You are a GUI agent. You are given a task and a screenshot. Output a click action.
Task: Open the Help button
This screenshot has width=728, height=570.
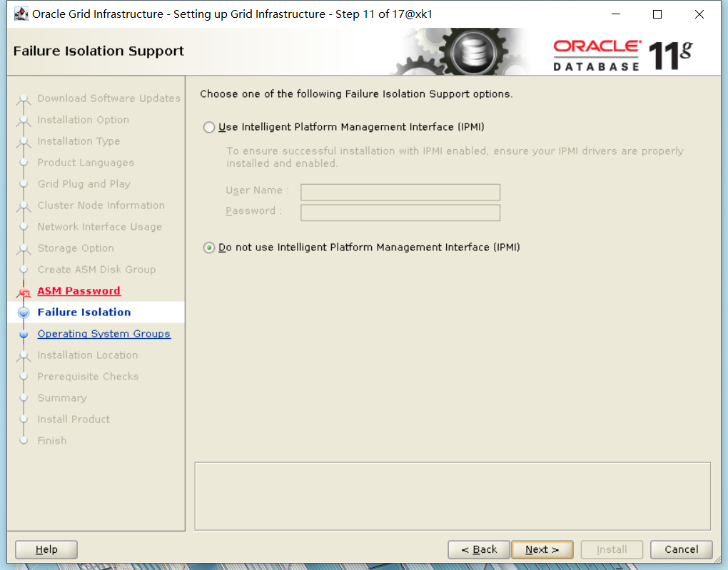(x=46, y=549)
